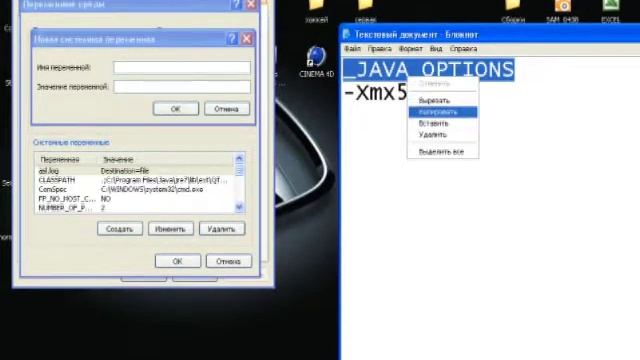Click the help icon of new variable dialog

tap(232, 39)
